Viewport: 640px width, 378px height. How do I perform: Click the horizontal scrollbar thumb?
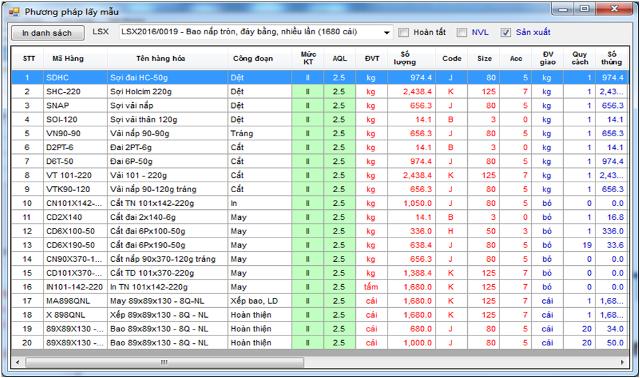tap(164, 362)
